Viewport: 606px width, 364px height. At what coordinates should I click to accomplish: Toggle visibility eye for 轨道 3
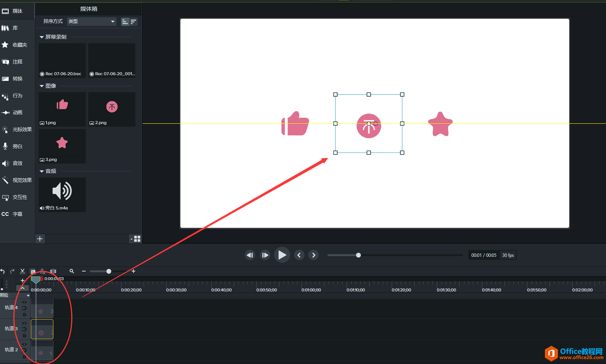(24, 323)
